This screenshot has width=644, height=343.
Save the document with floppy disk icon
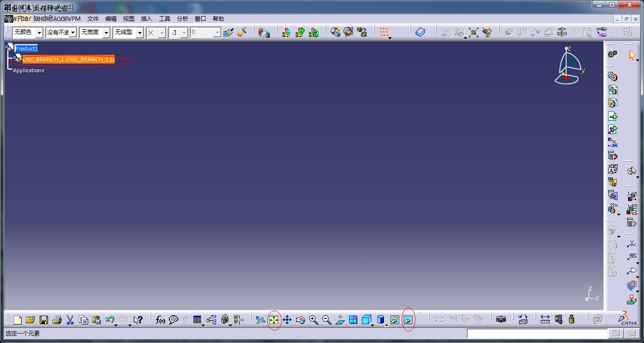pos(44,320)
